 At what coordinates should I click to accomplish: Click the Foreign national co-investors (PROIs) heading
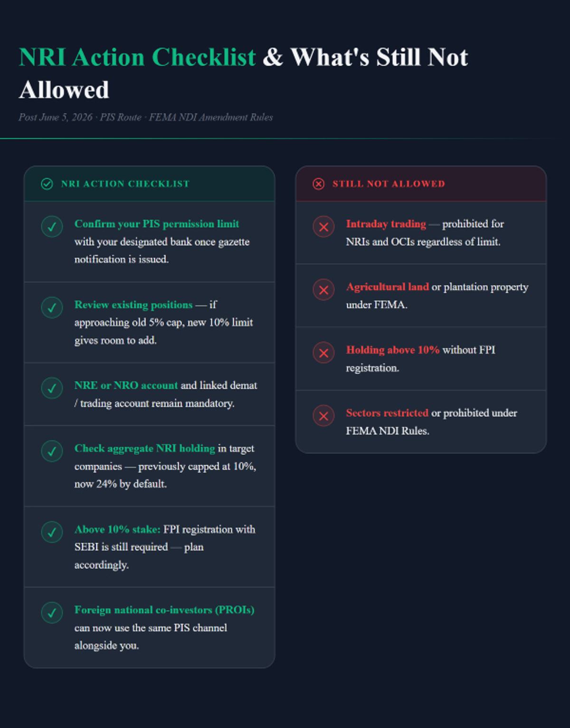click(164, 610)
